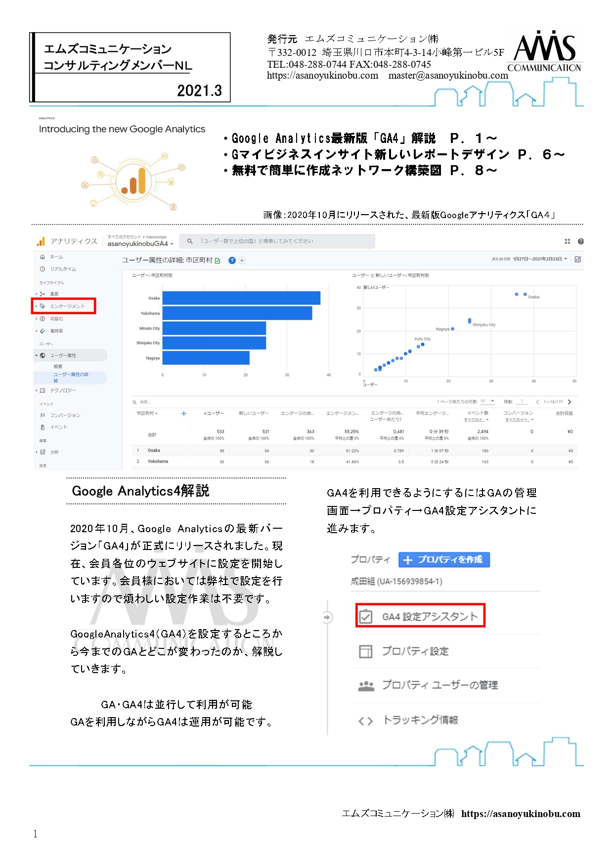Select 概要 under ユーザー属性
The width and height of the screenshot is (613, 868).
click(58, 366)
